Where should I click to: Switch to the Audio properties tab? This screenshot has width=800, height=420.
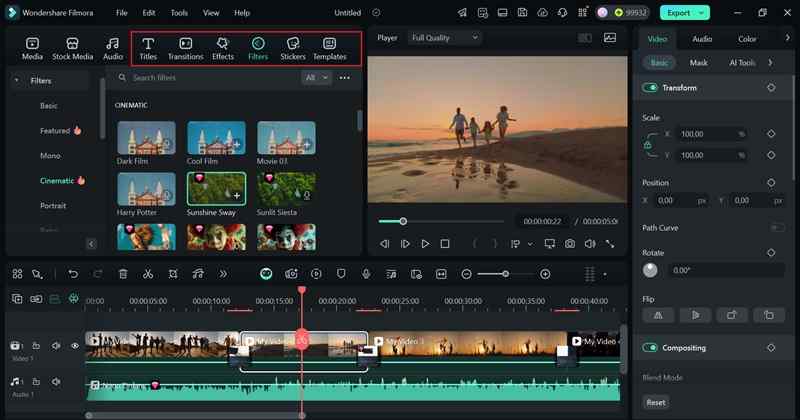pos(702,39)
